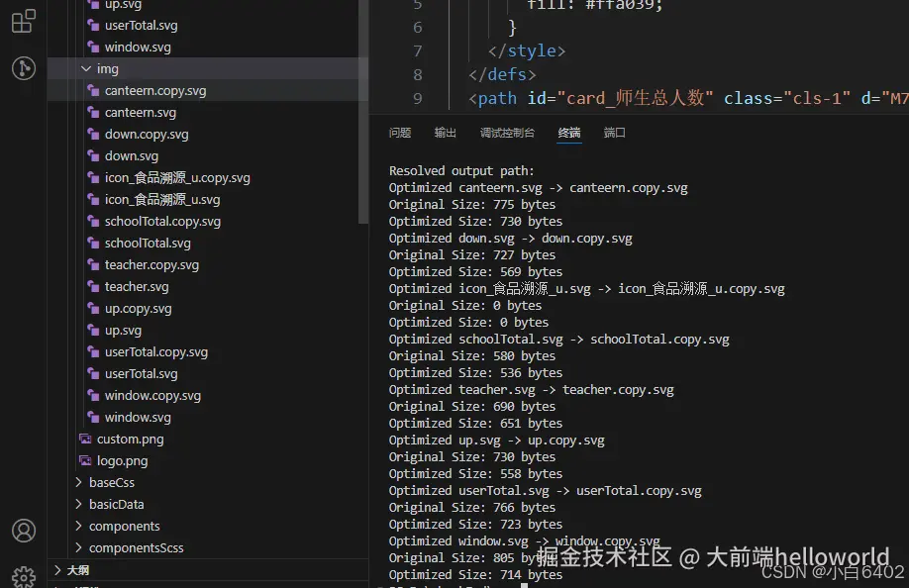This screenshot has height=588, width=909.
Task: Switch to the 输出 panel tab
Action: 444,132
